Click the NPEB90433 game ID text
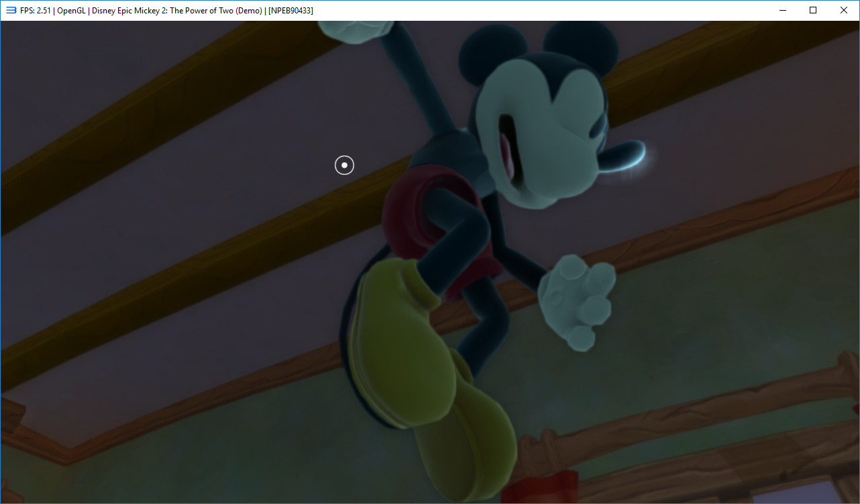The height and width of the screenshot is (504, 860). point(290,11)
